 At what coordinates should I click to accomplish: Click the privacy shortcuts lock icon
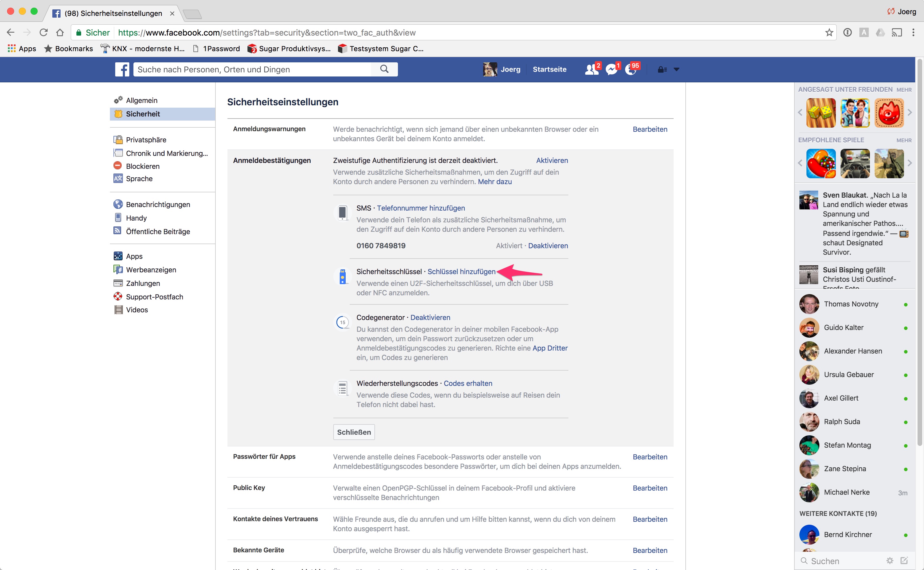pos(662,69)
